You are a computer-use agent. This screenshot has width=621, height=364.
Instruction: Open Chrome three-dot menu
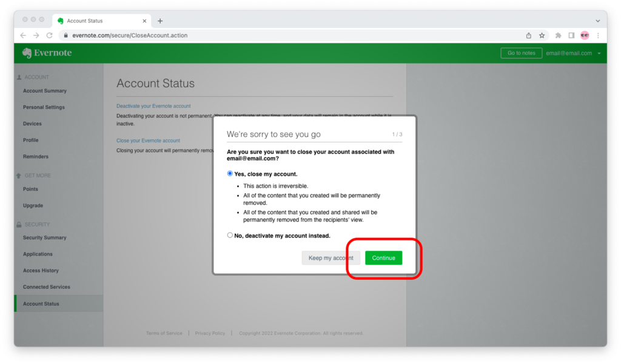coord(598,35)
